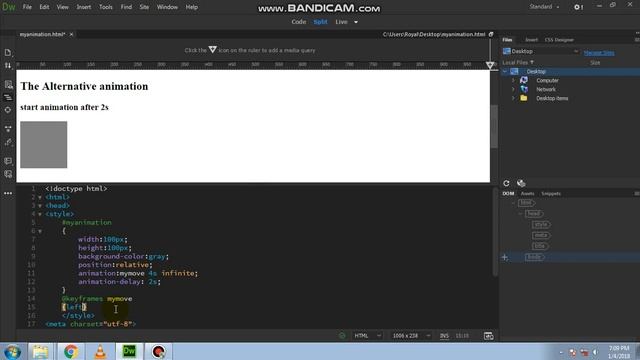
Task: Collapse the html node in DOM panel
Action: [x=513, y=203]
